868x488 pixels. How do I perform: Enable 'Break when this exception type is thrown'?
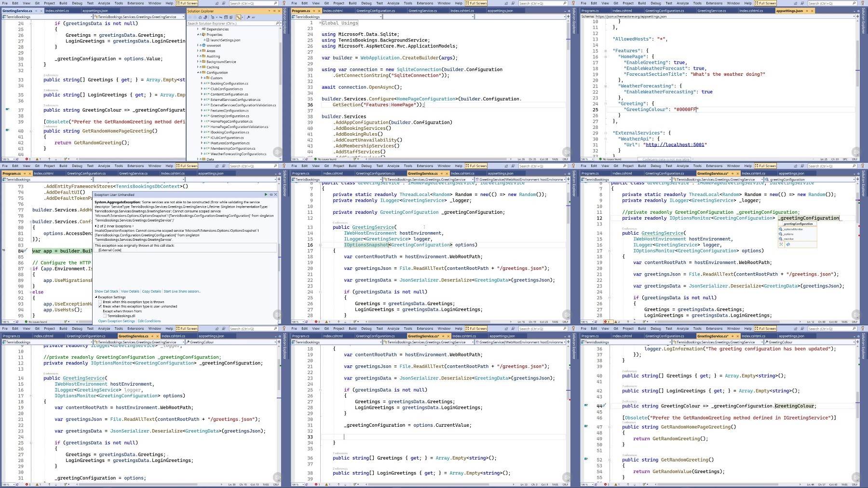tap(100, 302)
